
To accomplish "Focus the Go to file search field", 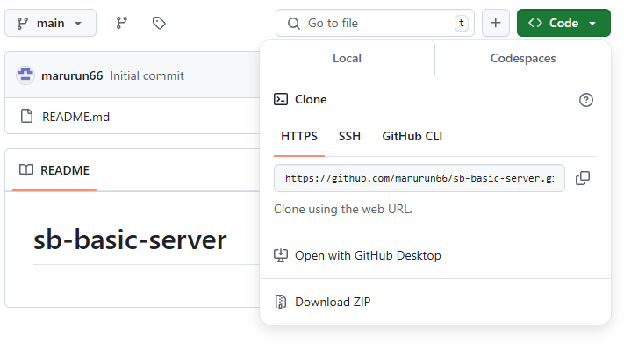I will (375, 23).
